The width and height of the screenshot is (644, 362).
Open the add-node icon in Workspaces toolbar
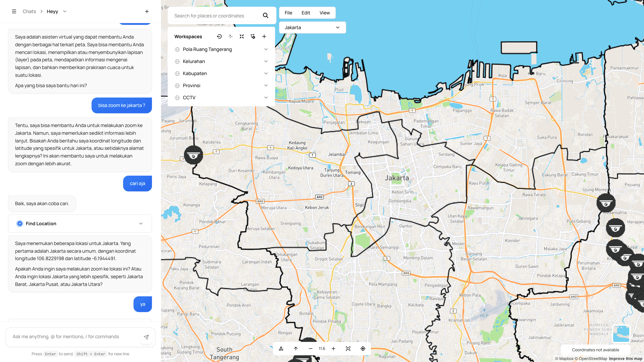[x=253, y=36]
